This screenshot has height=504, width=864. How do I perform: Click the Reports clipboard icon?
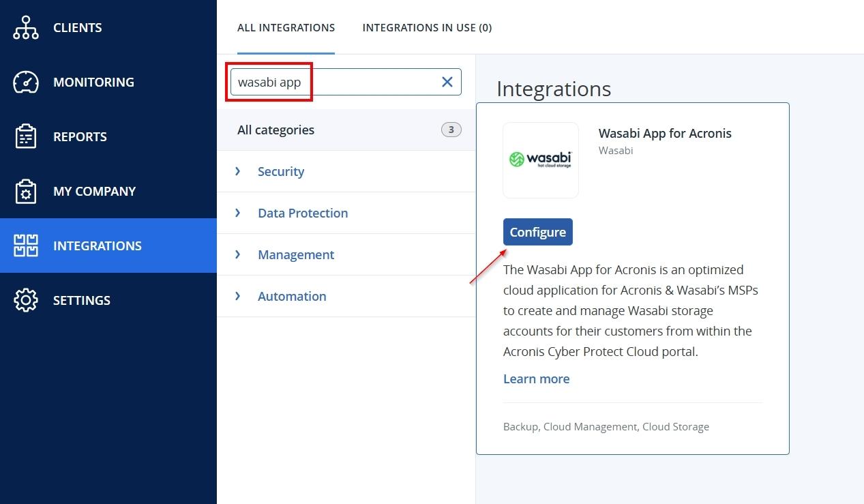tap(26, 136)
